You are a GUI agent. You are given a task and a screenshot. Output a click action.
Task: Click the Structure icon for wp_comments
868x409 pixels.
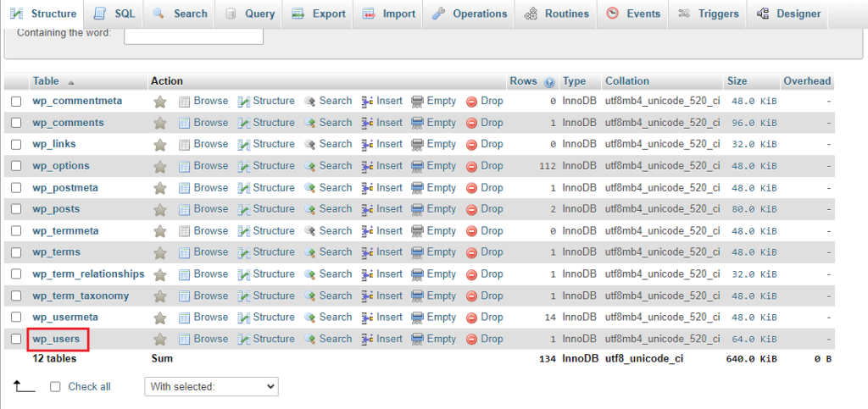(x=244, y=124)
